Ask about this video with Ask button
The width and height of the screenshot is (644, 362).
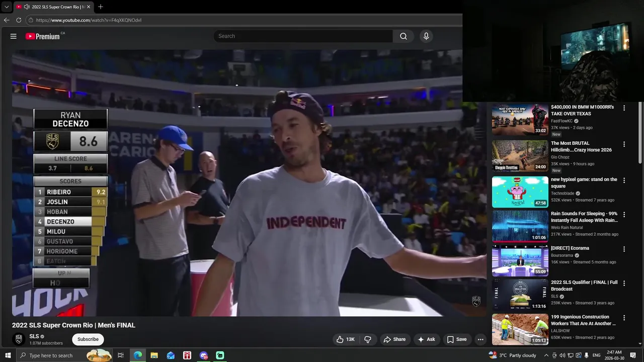point(426,339)
